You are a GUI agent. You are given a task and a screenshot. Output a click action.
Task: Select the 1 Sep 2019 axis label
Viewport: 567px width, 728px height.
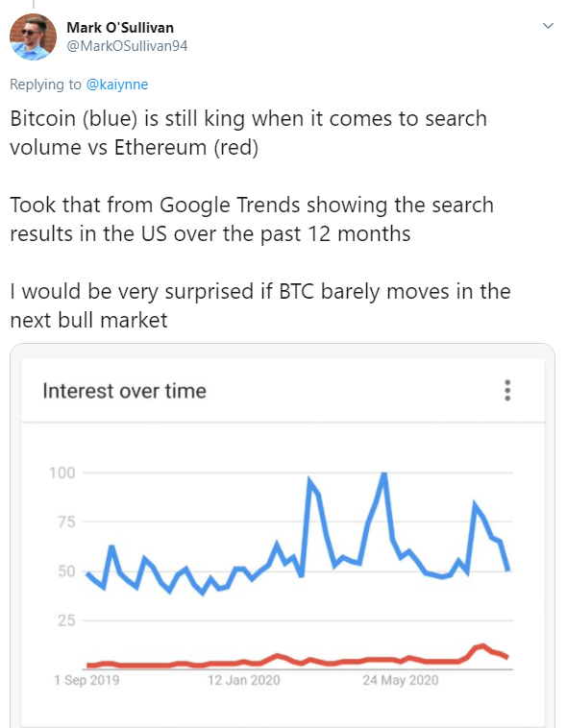pyautogui.click(x=86, y=680)
